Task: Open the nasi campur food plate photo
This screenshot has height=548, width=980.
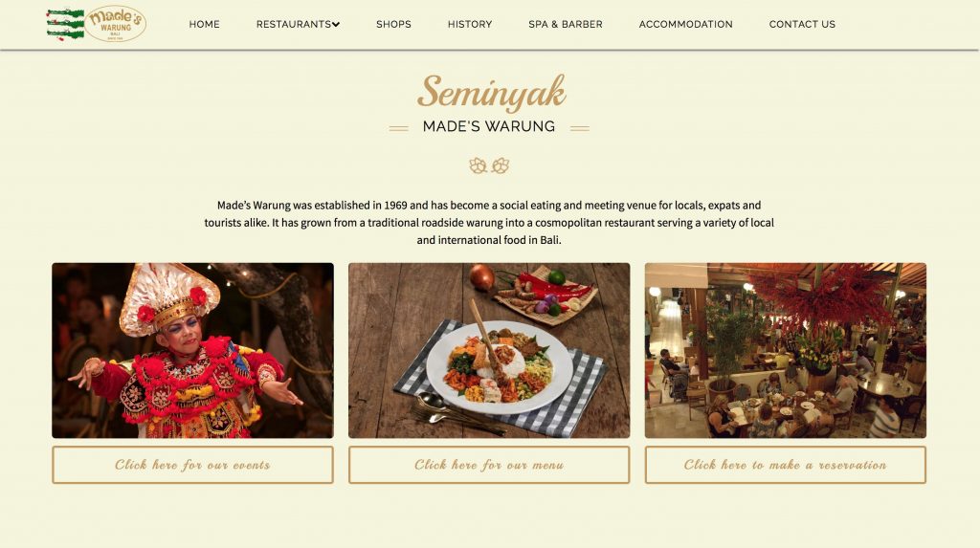Action: (x=489, y=351)
